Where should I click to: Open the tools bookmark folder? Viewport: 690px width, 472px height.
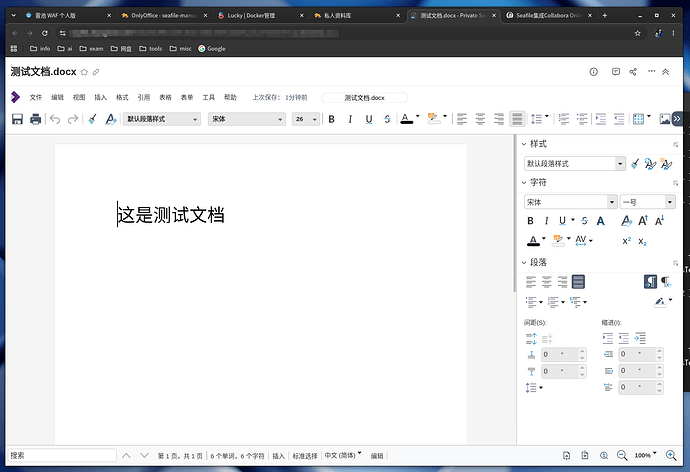(x=150, y=48)
